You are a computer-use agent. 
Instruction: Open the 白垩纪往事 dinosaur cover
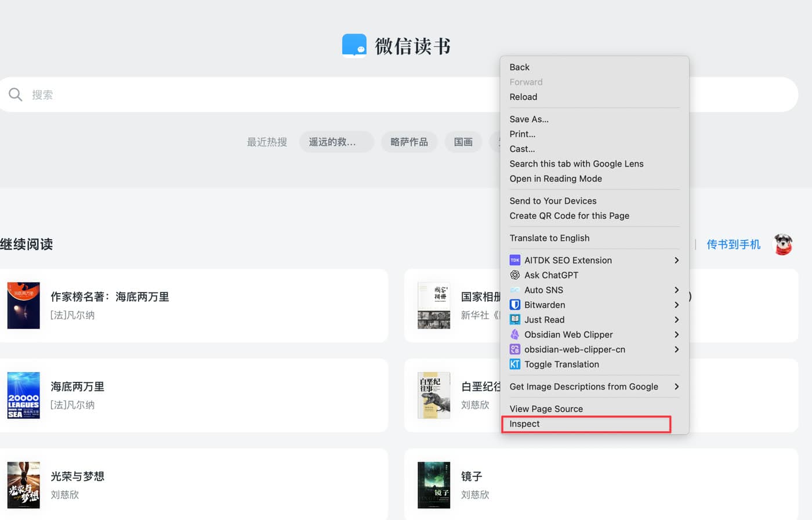click(x=434, y=395)
